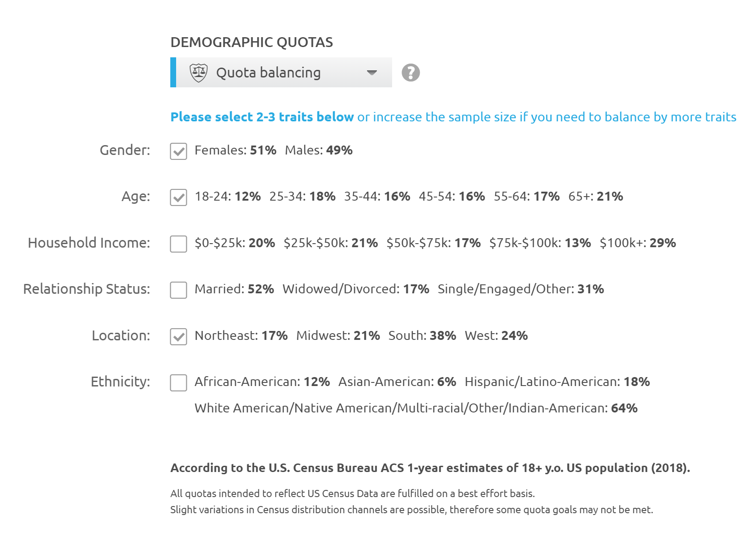Disable the Age quota checkbox

point(178,197)
